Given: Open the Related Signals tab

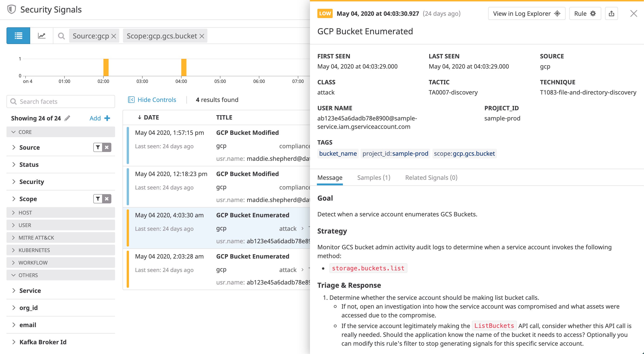Looking at the screenshot, I should 431,177.
